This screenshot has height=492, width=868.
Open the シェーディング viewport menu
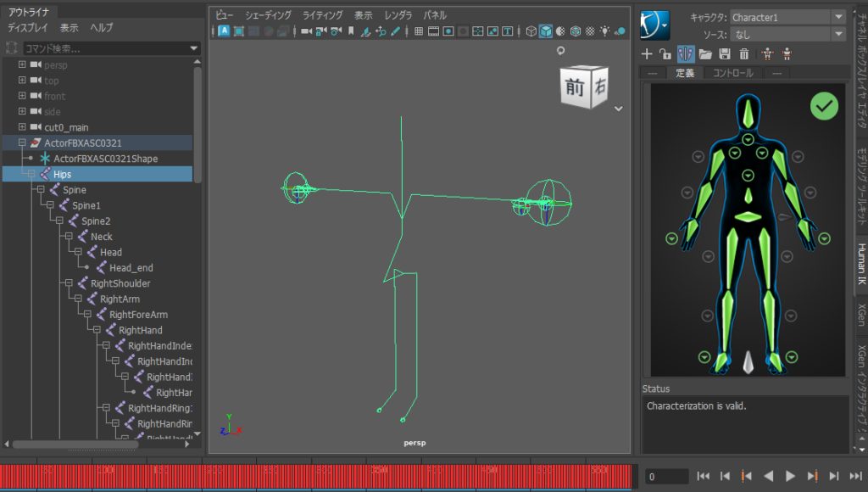[267, 15]
